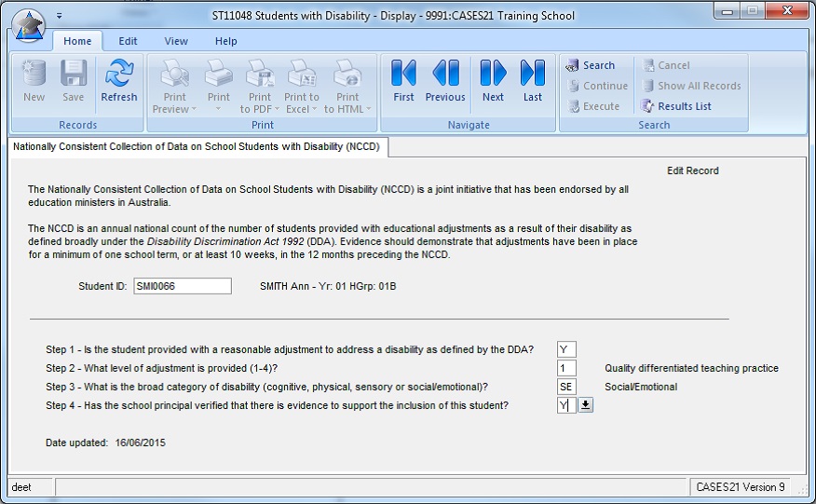This screenshot has width=816, height=504.
Task: Click the Date updated 16/06/2015 text
Action: pos(105,443)
